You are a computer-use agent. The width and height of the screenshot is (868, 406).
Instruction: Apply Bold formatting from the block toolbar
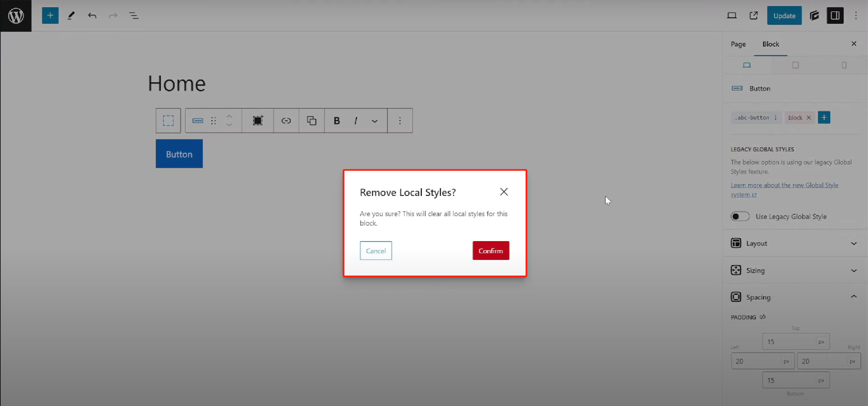336,120
